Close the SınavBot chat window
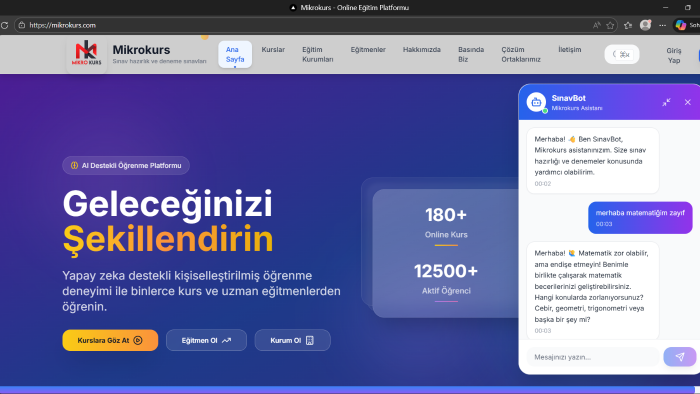Image resolution: width=700 pixels, height=394 pixels. 688,102
